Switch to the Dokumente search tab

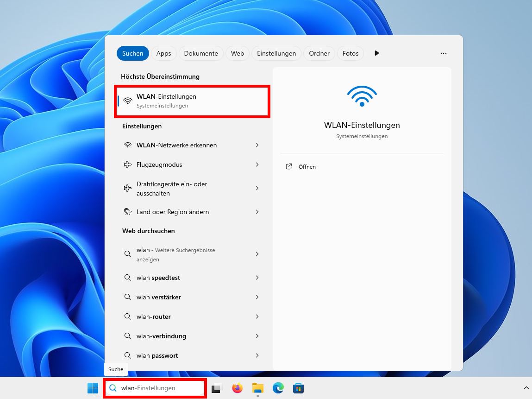[x=201, y=53]
